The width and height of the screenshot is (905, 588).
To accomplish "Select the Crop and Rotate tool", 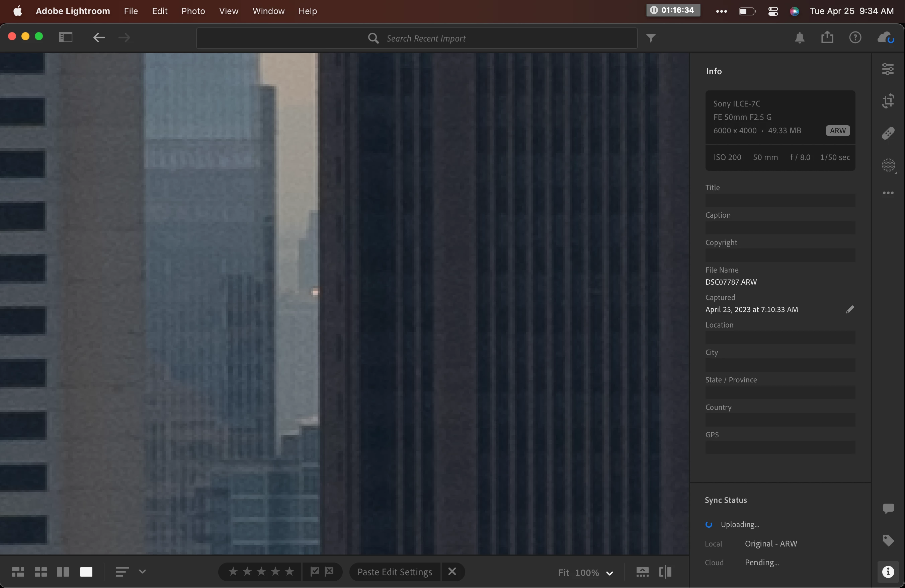I will (x=888, y=101).
